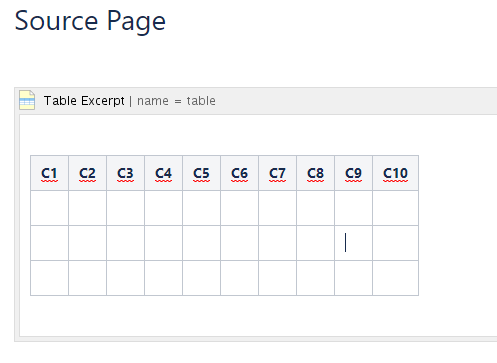Click first empty row cell under C8
Viewport: 497px width, 363px height.
(x=315, y=208)
